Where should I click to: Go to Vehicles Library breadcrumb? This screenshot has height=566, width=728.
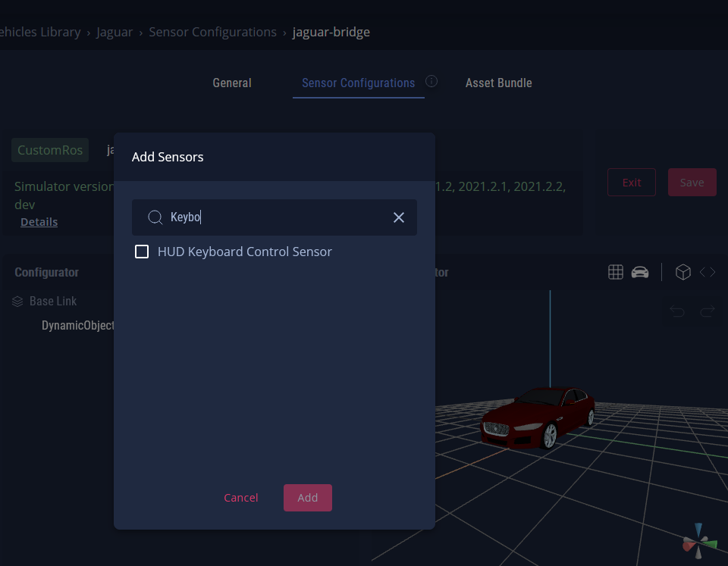40,32
